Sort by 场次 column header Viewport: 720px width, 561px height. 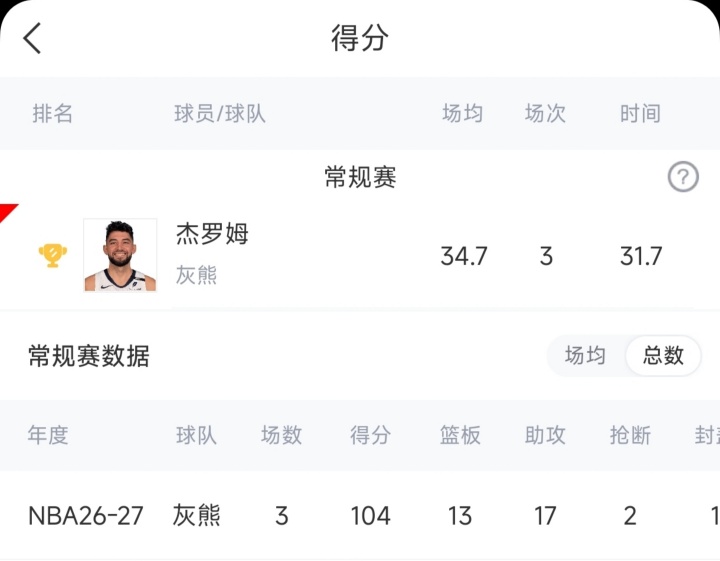(x=545, y=113)
